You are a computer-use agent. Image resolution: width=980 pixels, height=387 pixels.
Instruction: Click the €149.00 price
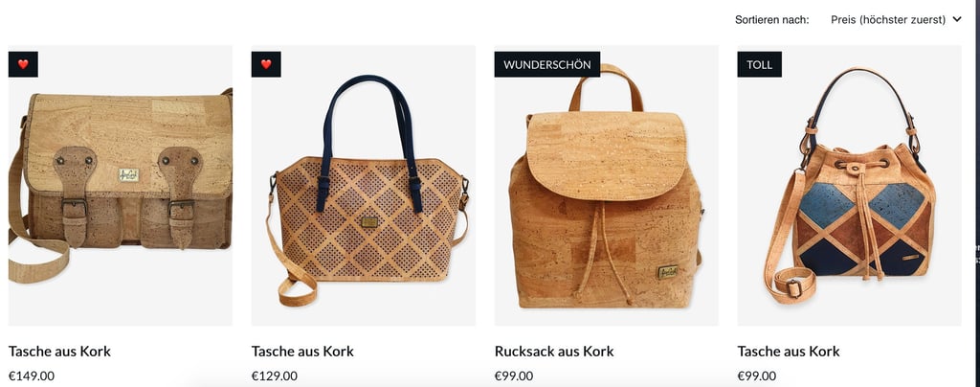(x=32, y=376)
